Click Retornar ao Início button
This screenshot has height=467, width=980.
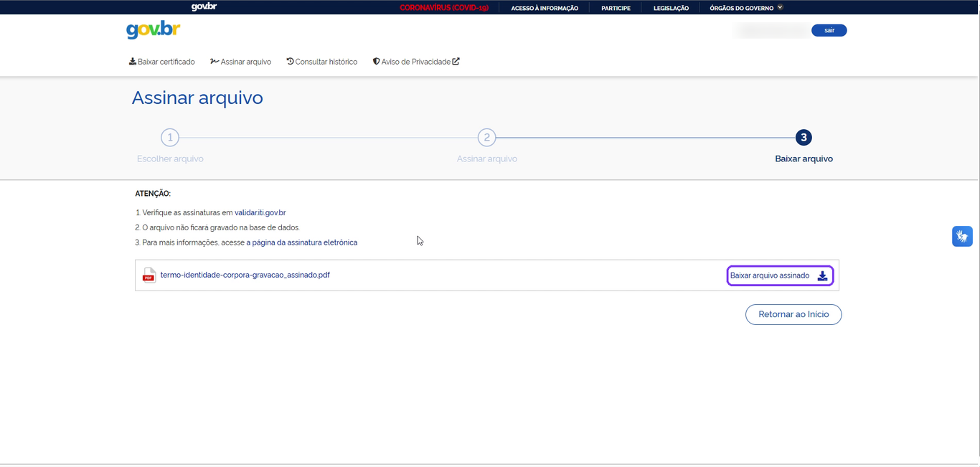[x=793, y=314]
